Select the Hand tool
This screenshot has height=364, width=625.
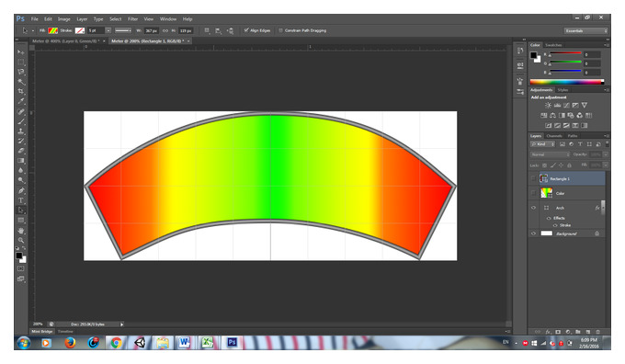(21, 231)
